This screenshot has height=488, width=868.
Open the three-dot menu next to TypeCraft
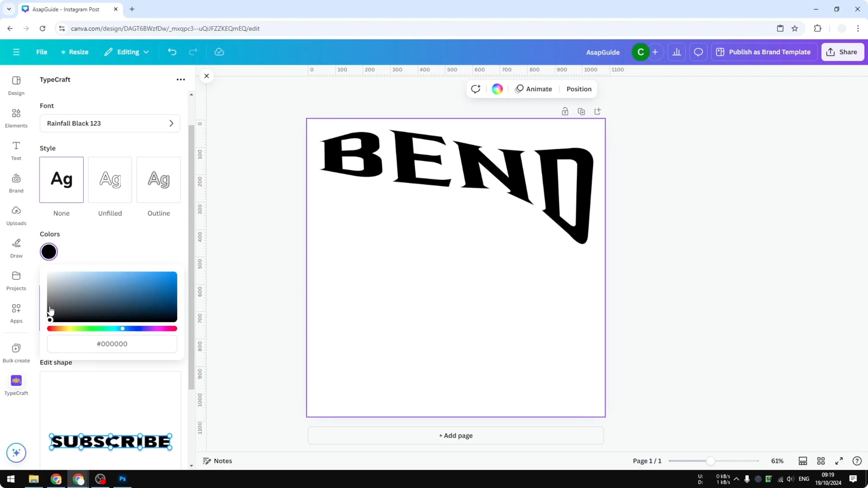tap(181, 79)
